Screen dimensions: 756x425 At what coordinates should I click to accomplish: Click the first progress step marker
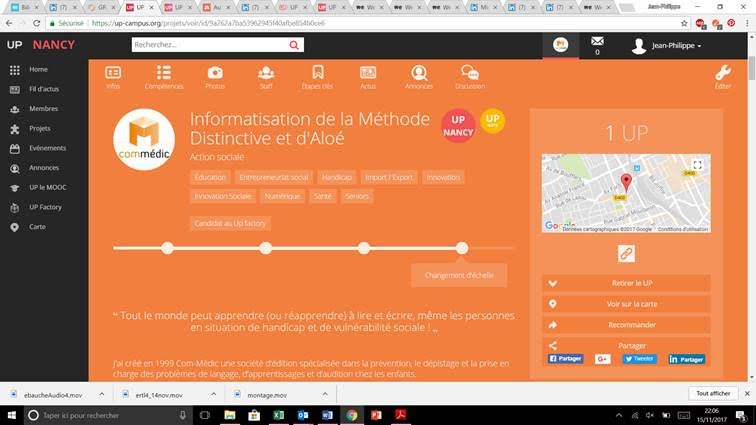click(x=167, y=248)
